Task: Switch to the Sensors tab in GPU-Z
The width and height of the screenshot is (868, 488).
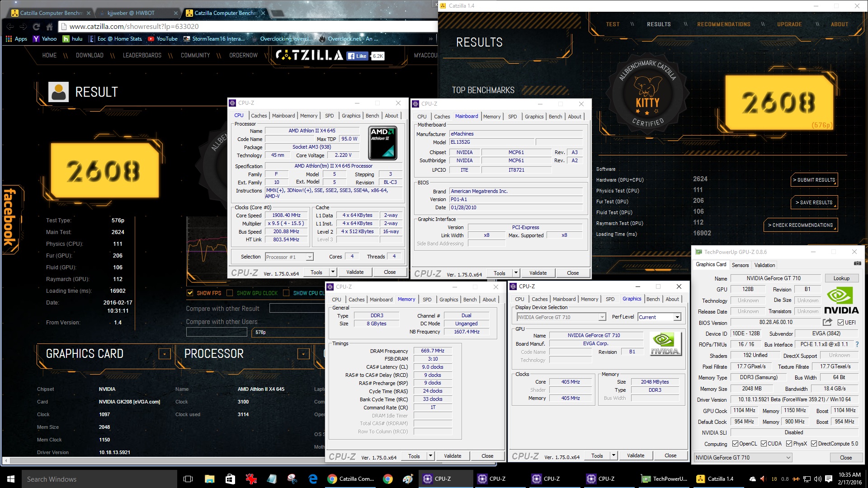Action: [740, 265]
